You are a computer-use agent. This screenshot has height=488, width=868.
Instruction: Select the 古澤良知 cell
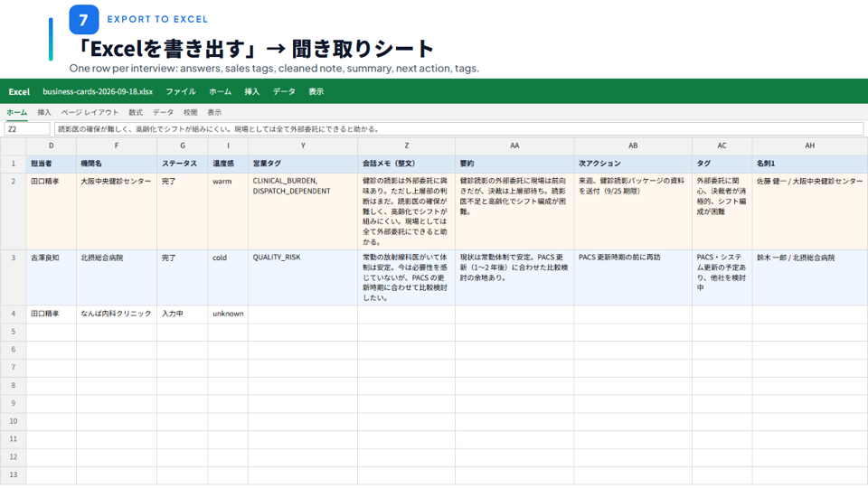tap(51, 277)
